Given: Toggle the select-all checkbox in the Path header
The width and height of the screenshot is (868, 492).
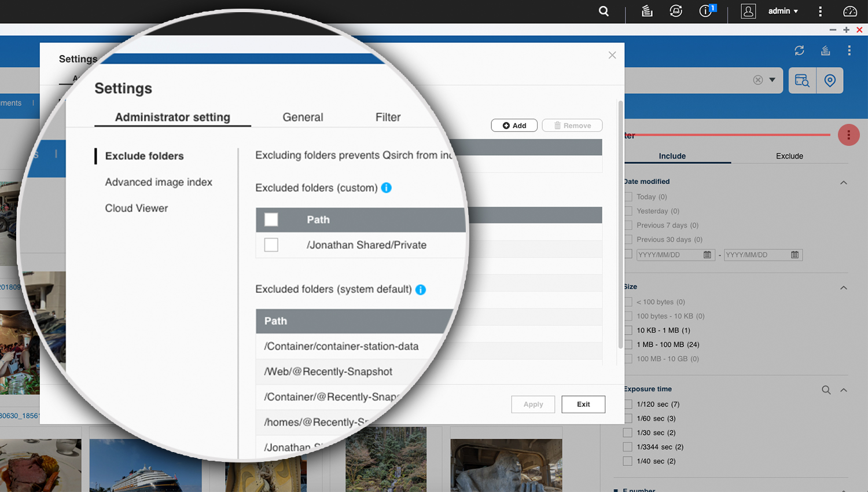Looking at the screenshot, I should coord(271,219).
